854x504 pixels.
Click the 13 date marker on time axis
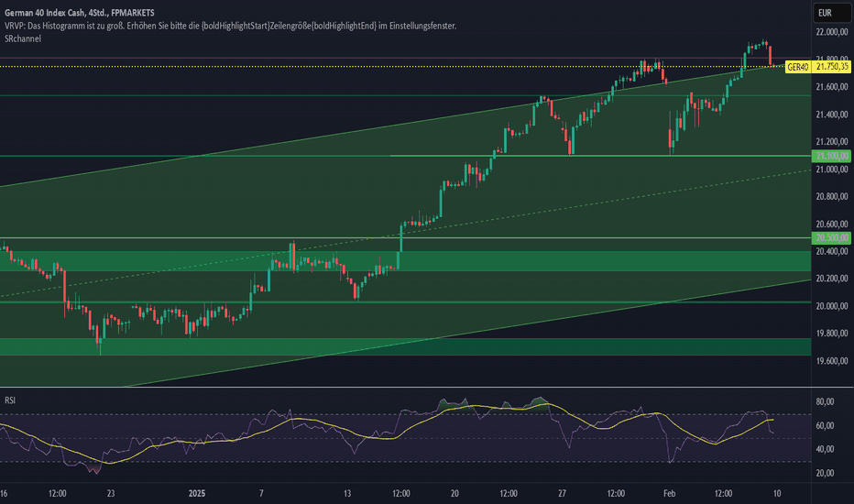[347, 494]
